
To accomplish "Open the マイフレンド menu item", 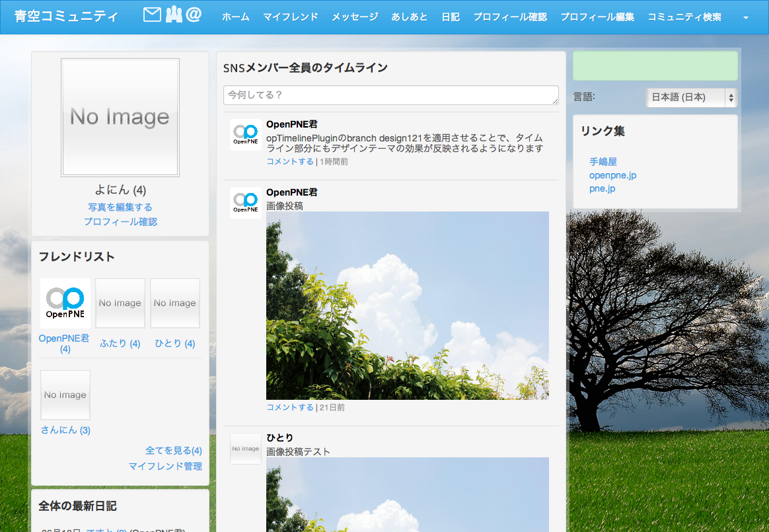I will 291,17.
